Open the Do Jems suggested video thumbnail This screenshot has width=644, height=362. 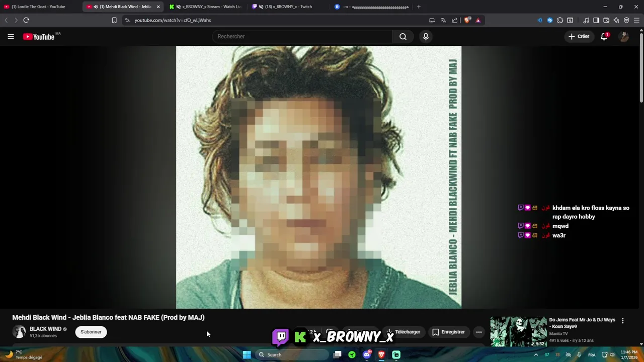point(518,331)
